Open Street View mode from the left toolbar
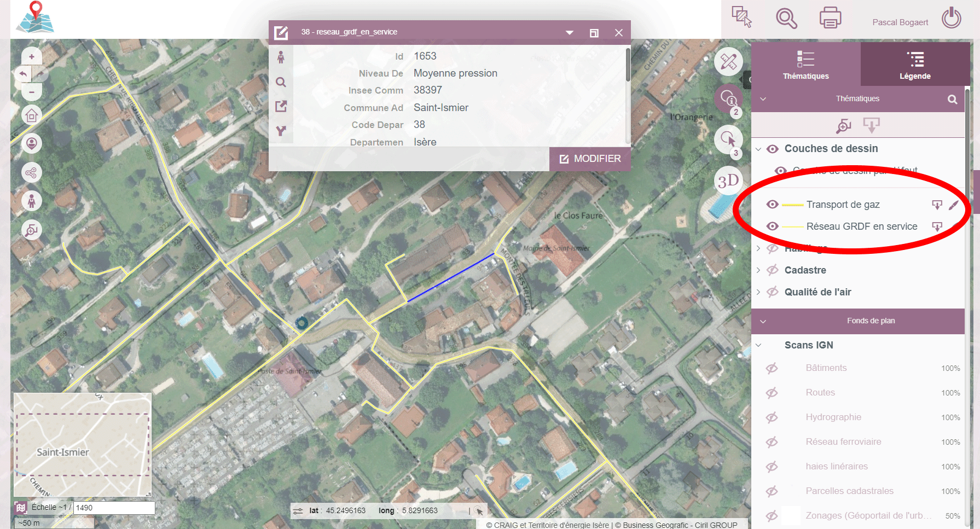 [x=31, y=201]
